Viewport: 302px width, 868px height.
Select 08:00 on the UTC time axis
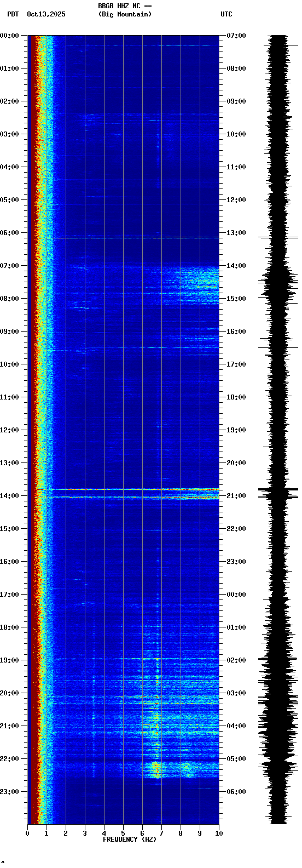tap(236, 68)
